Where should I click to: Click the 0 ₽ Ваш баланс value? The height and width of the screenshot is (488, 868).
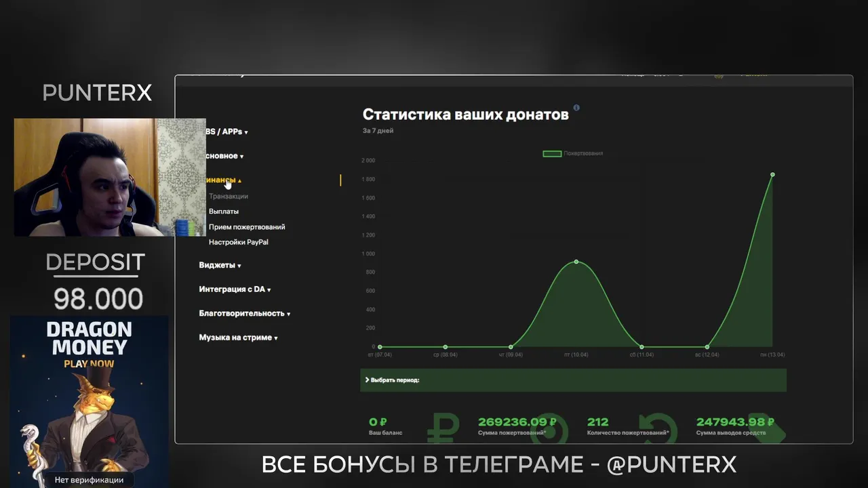coord(378,422)
